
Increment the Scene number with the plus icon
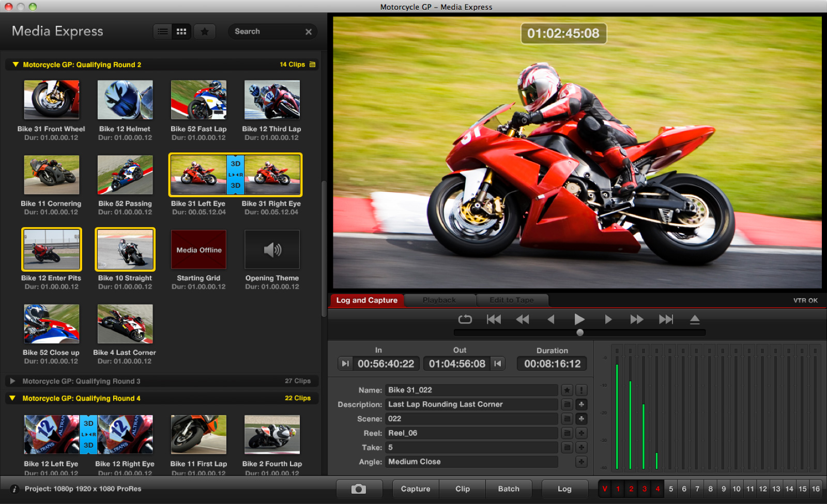581,419
